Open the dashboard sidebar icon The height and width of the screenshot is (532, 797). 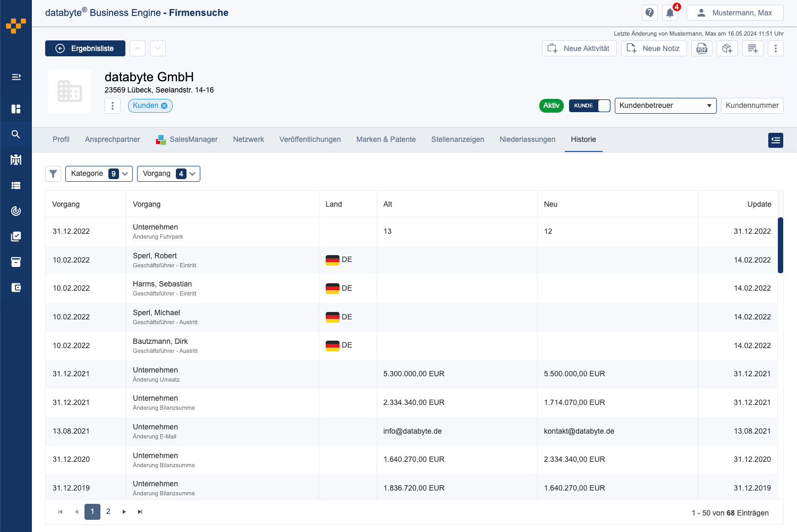click(16, 109)
